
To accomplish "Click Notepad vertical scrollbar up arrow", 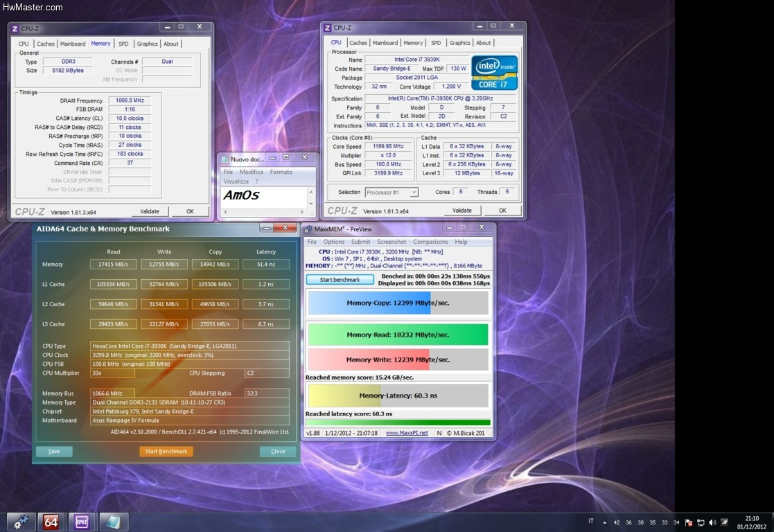I will [311, 191].
